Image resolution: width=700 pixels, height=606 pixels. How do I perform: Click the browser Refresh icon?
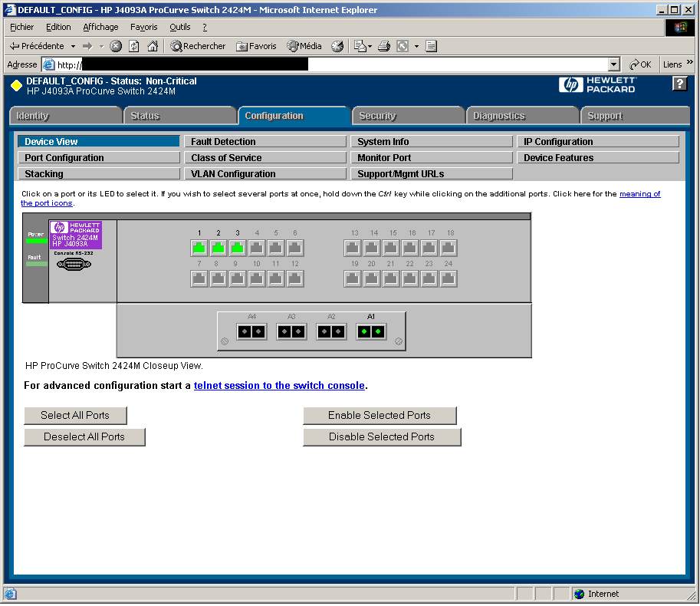(x=134, y=46)
